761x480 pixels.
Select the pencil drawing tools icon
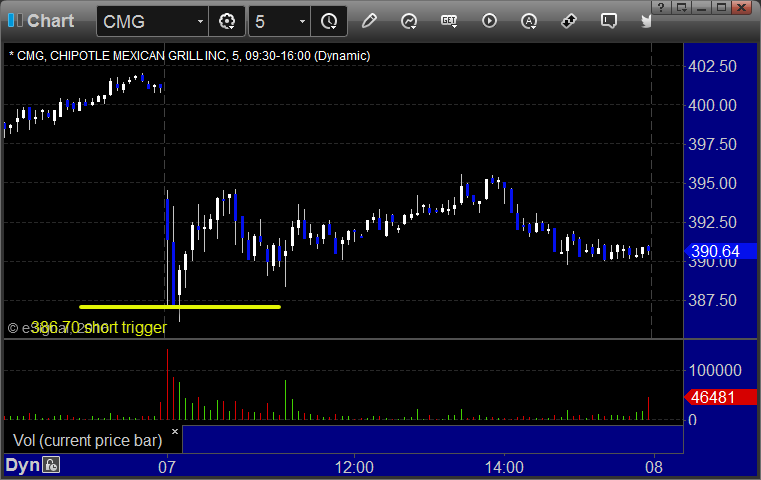[x=369, y=21]
